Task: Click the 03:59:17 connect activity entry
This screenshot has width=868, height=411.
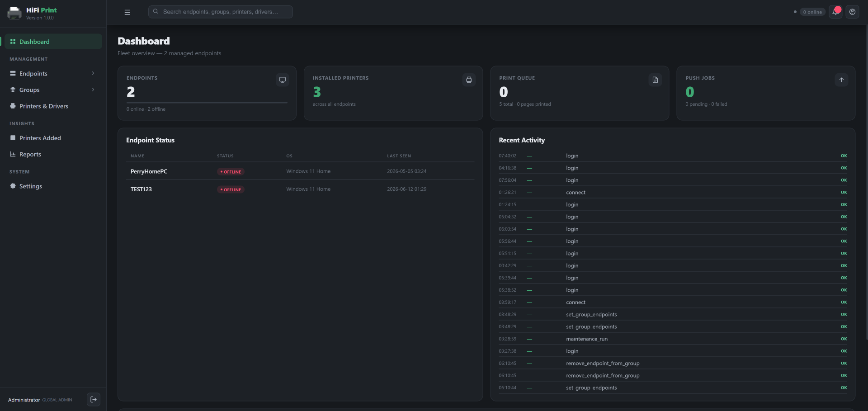Action: 673,302
